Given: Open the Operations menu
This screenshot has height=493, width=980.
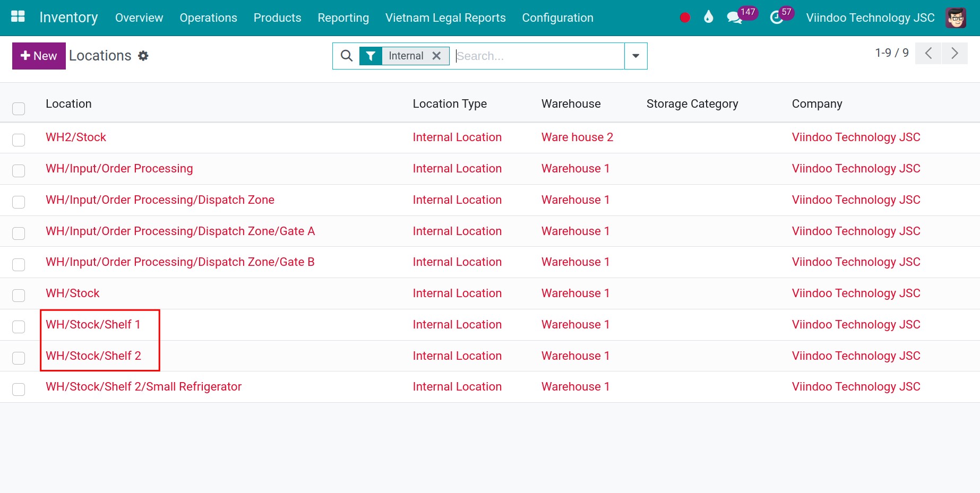Looking at the screenshot, I should click(208, 18).
